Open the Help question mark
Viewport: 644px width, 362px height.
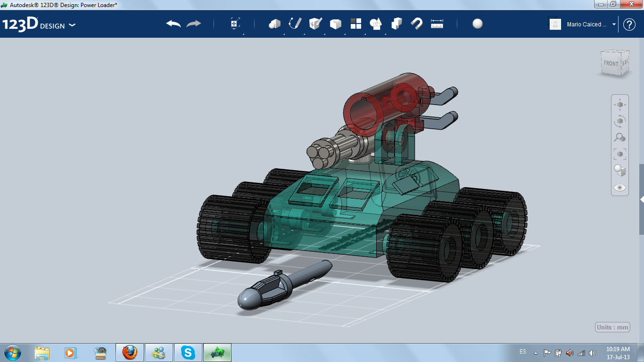(x=629, y=25)
